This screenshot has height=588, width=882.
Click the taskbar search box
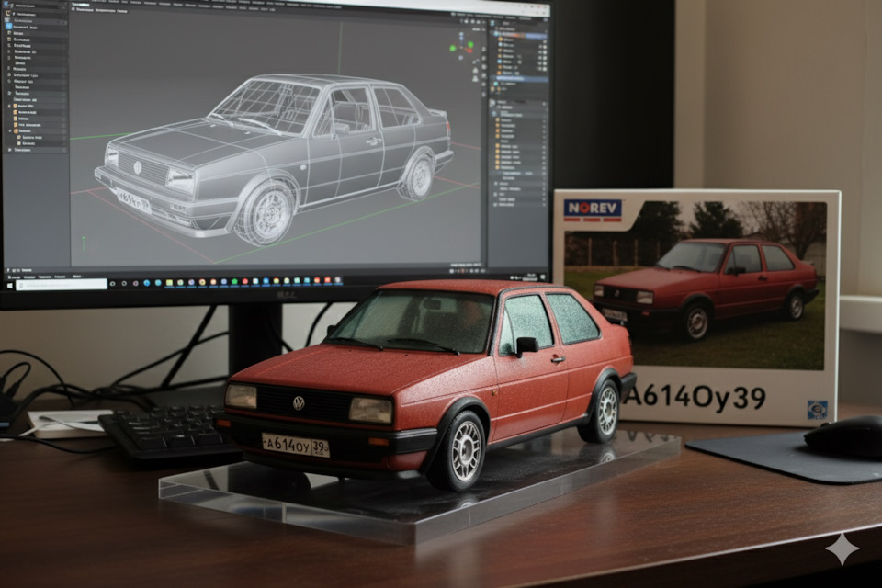pos(62,285)
